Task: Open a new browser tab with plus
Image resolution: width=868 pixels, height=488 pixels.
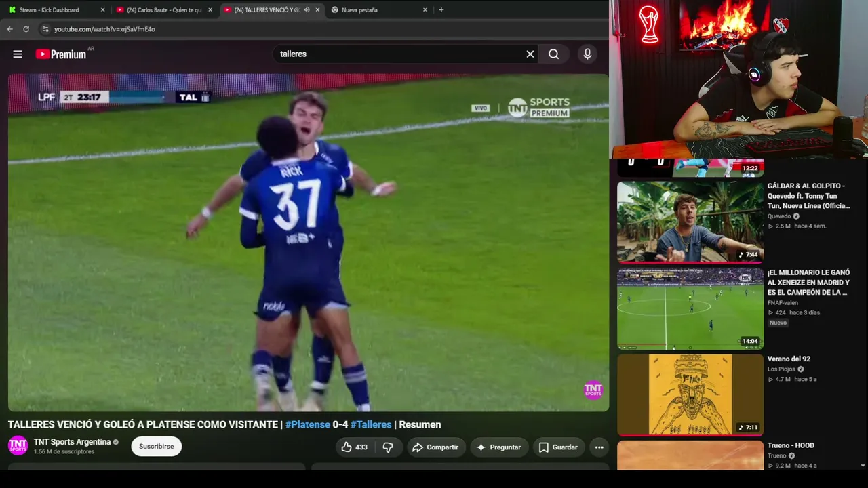Action: 441,10
